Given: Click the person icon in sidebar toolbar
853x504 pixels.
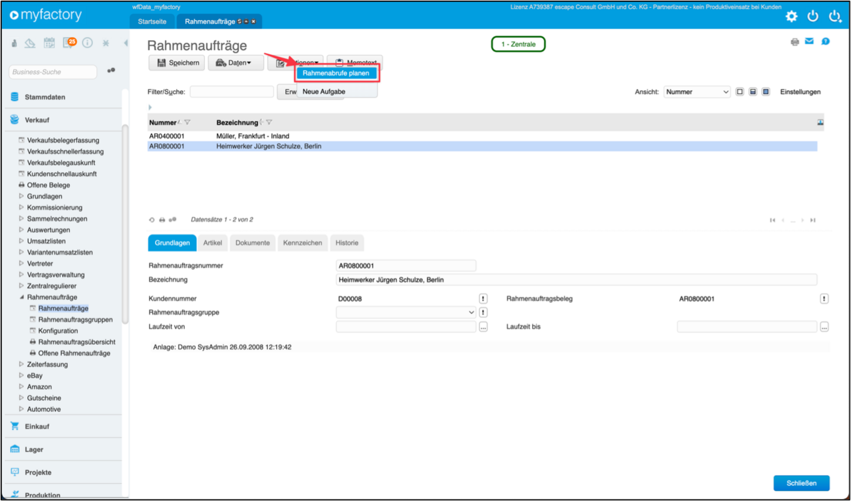Looking at the screenshot, I should tap(14, 43).
